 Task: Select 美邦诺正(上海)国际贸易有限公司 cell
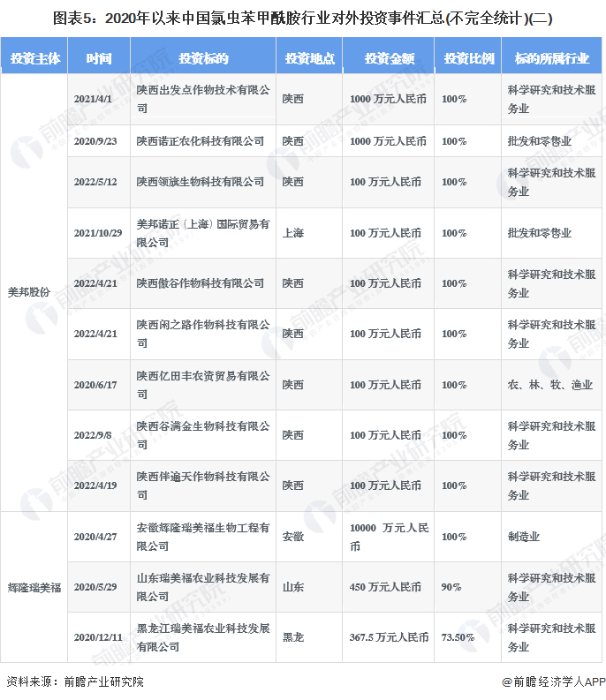[x=203, y=233]
